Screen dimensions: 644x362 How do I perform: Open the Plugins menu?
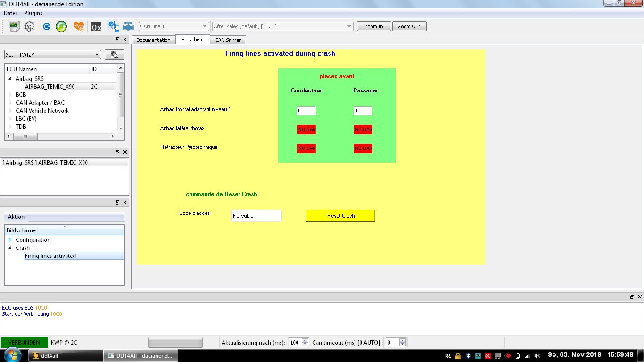33,13
